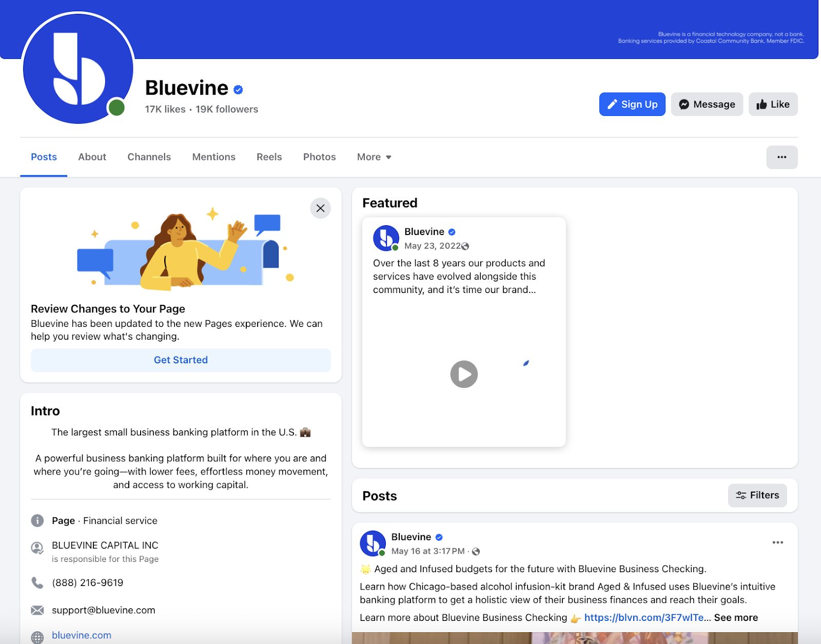Open the May 16 at 3:17 PM timestamp
821x644 pixels.
[428, 551]
